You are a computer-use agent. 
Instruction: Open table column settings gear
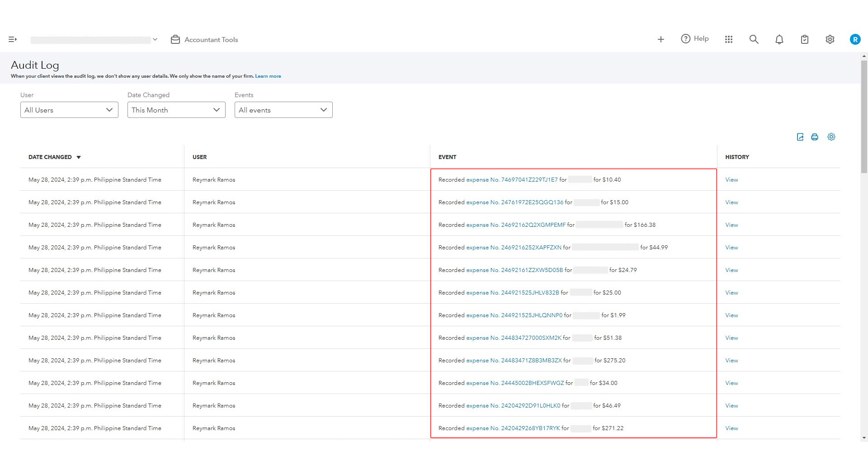(831, 137)
